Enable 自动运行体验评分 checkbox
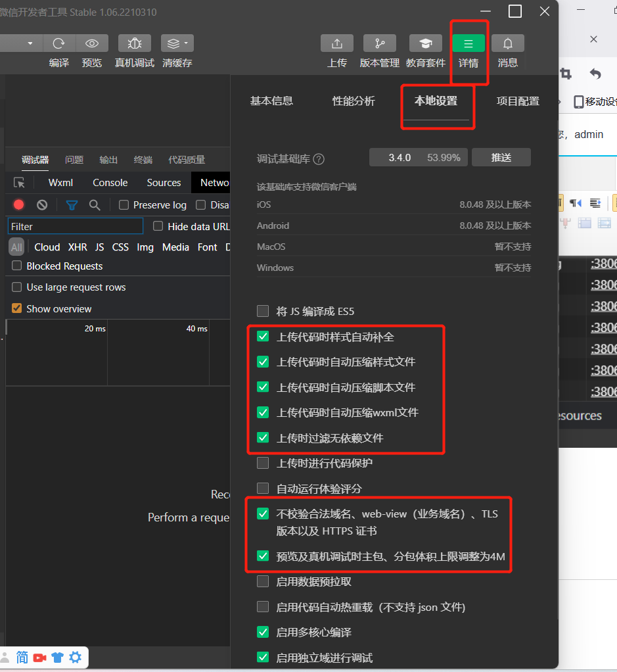This screenshot has width=617, height=672. tap(263, 488)
